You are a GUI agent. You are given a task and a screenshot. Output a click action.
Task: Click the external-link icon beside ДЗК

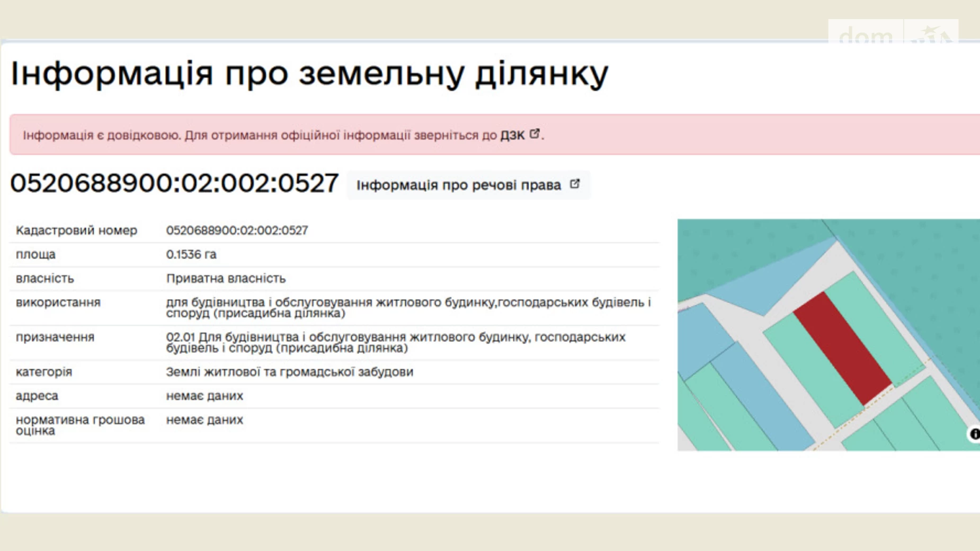click(534, 135)
